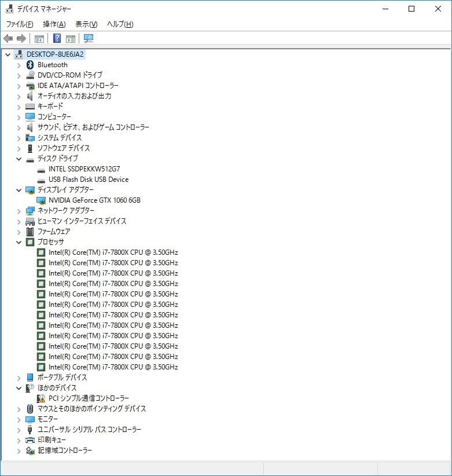Click the システム デバイス folder icon

click(x=30, y=137)
